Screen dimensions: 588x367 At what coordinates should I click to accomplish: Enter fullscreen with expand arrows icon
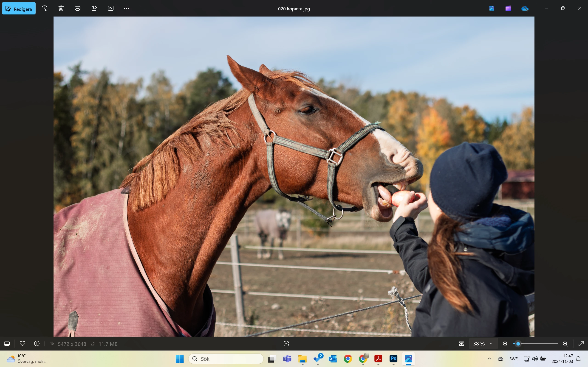[581, 344]
